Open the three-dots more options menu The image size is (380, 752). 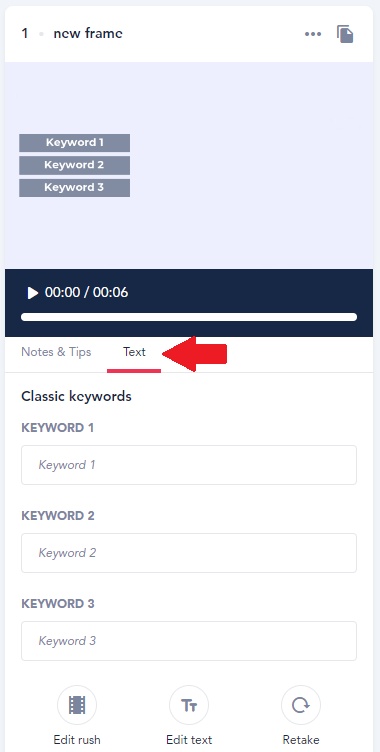tap(313, 34)
